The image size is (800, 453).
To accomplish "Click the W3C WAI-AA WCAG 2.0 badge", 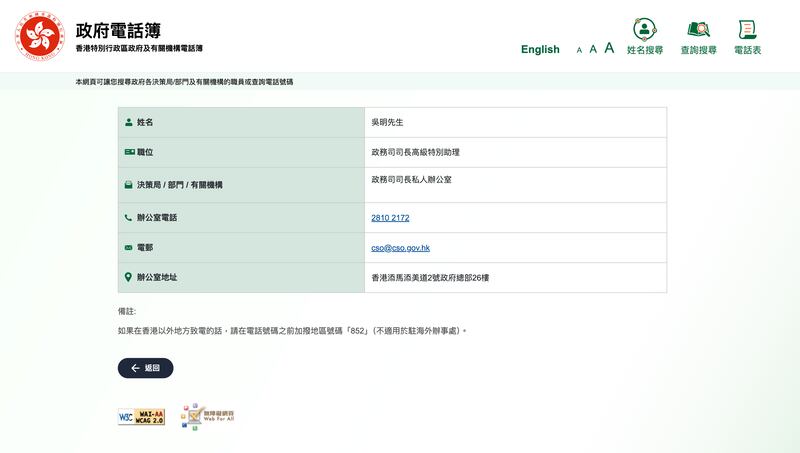I will point(141,416).
